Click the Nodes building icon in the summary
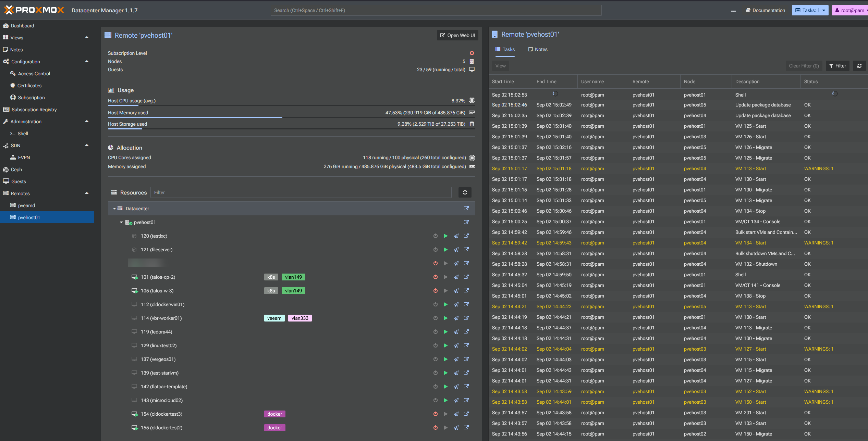The image size is (868, 441). 472,61
